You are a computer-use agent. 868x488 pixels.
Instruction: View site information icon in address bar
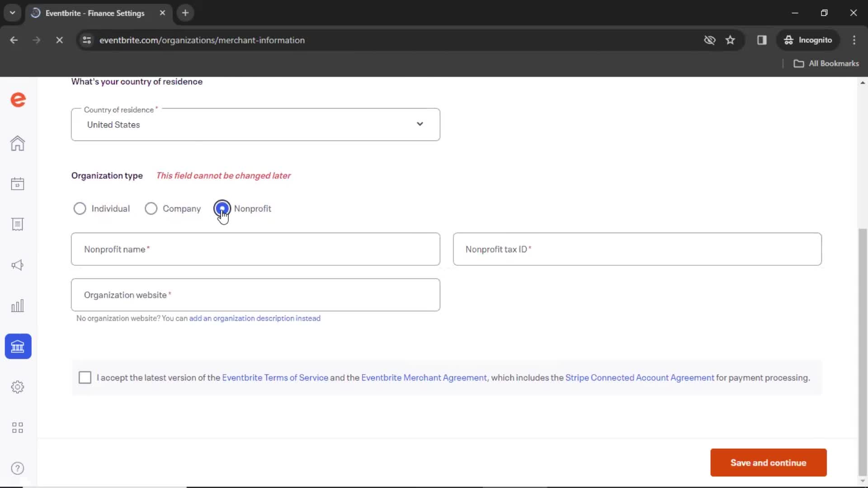pyautogui.click(x=87, y=40)
